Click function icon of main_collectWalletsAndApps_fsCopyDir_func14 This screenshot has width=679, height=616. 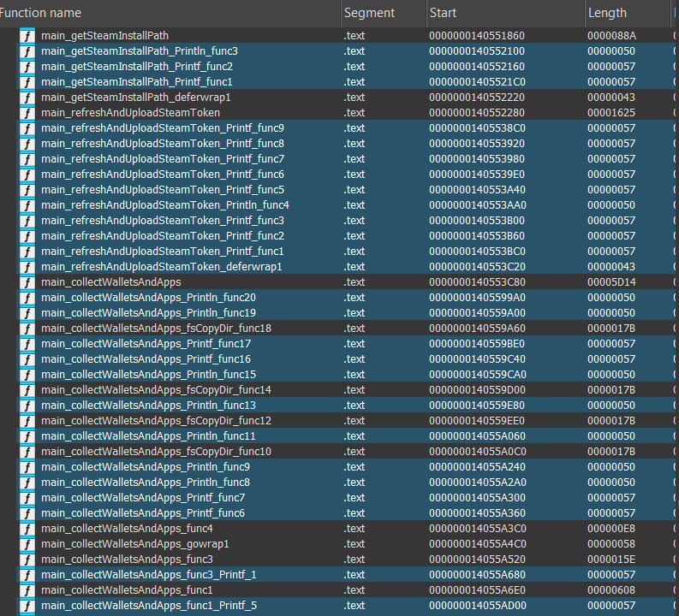[x=27, y=390]
